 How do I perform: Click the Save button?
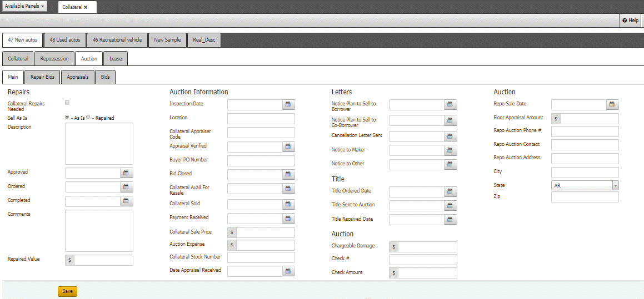67,291
